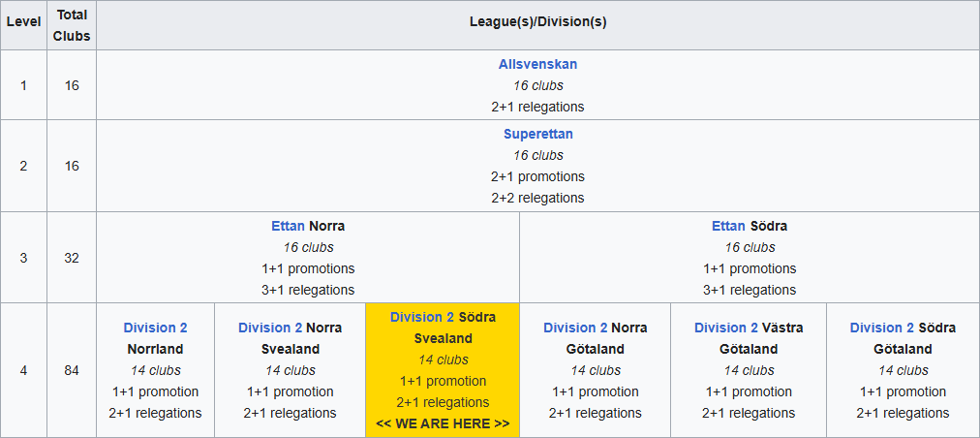Follow Division 2 link for Norra Svealand
Screen dimensions: 980x438
(270, 328)
